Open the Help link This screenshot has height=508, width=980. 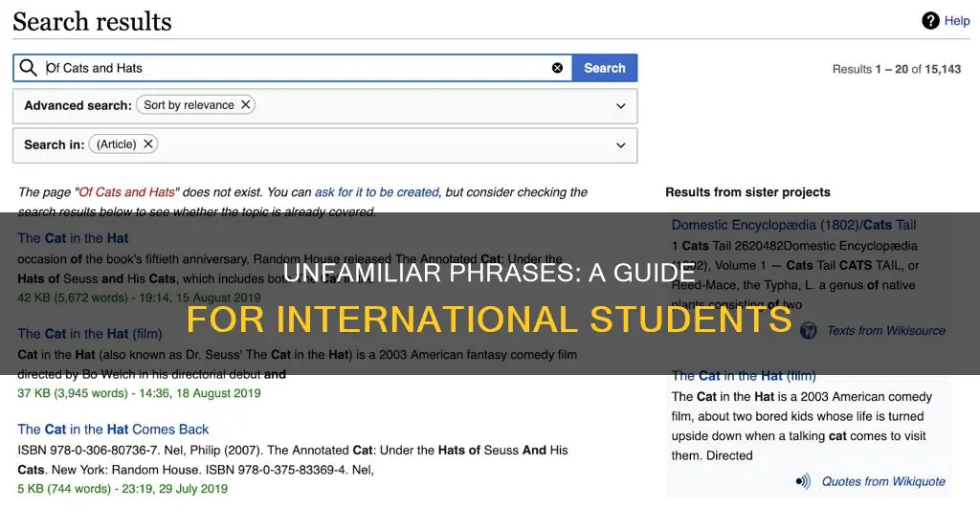tap(957, 21)
